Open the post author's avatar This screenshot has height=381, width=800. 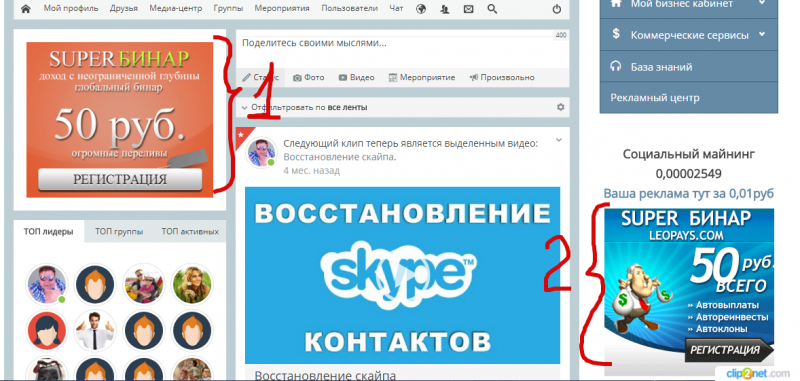pos(261,153)
